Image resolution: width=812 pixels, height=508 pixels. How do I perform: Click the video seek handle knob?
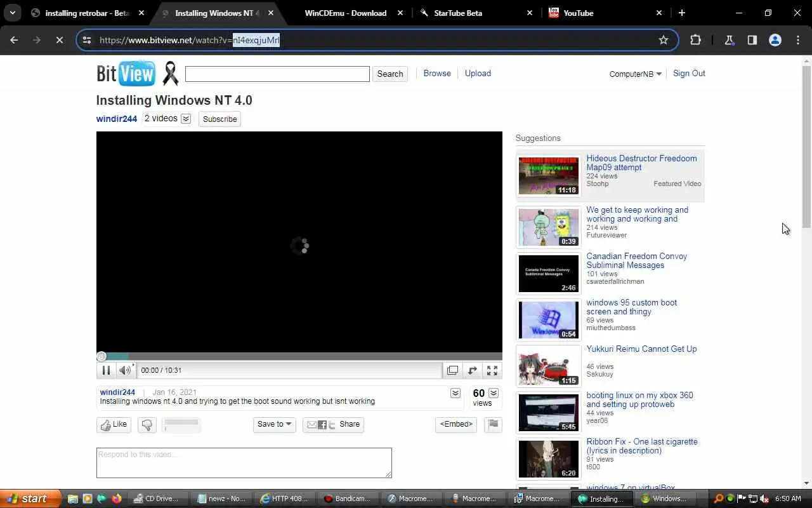point(101,356)
